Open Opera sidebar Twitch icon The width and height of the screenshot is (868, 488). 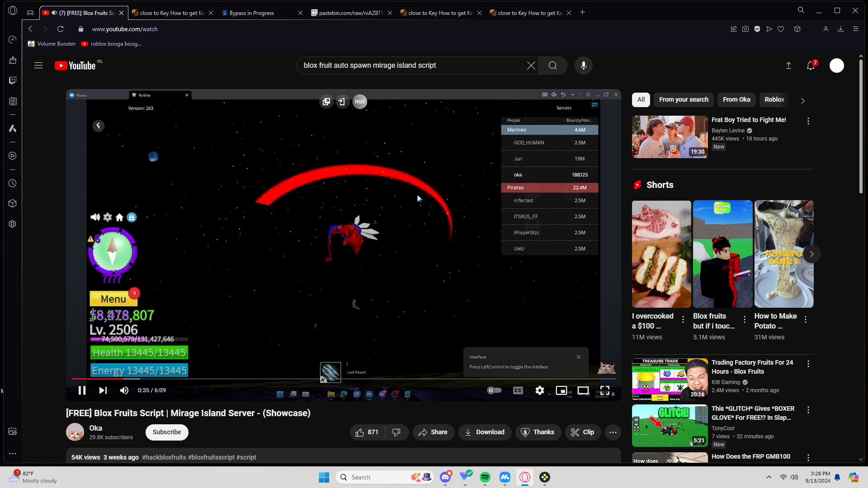click(13, 80)
